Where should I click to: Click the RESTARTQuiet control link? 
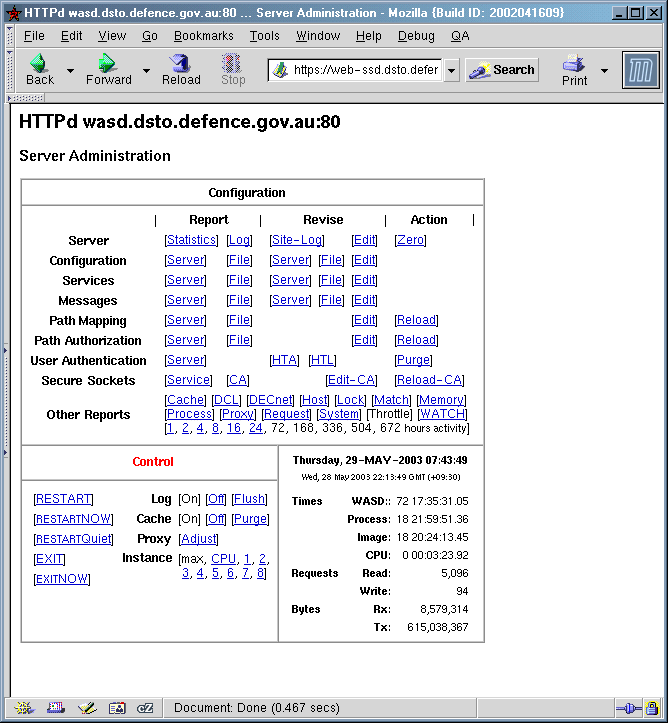(x=73, y=539)
